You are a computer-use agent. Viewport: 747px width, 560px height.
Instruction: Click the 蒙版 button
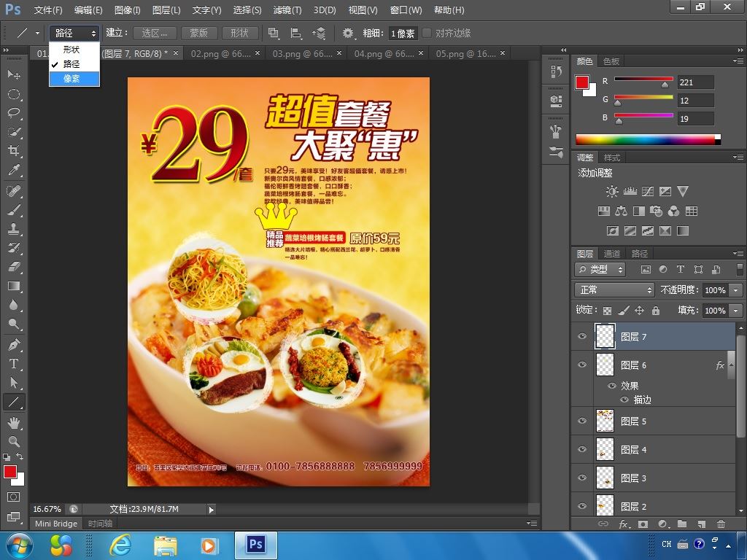(x=198, y=33)
